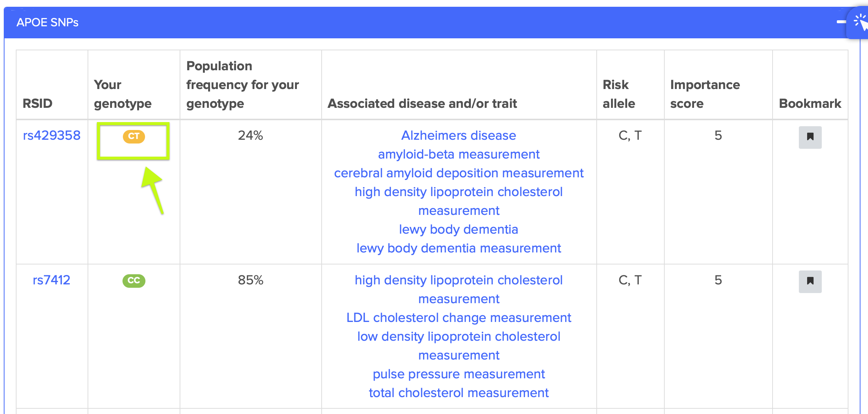Open cerebral amyloid deposition measurement link
Image resolution: width=868 pixels, height=414 pixels.
pyautogui.click(x=458, y=173)
